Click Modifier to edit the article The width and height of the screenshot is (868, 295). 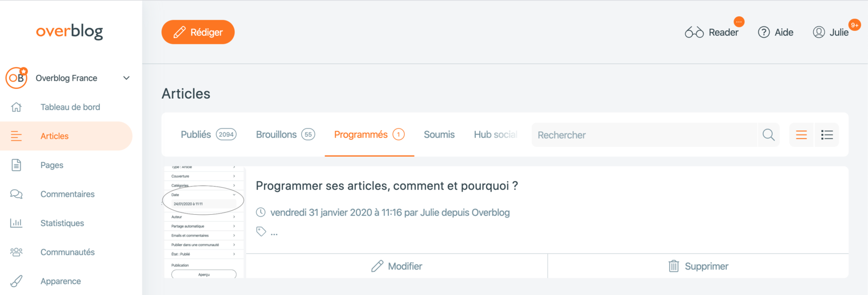click(397, 266)
